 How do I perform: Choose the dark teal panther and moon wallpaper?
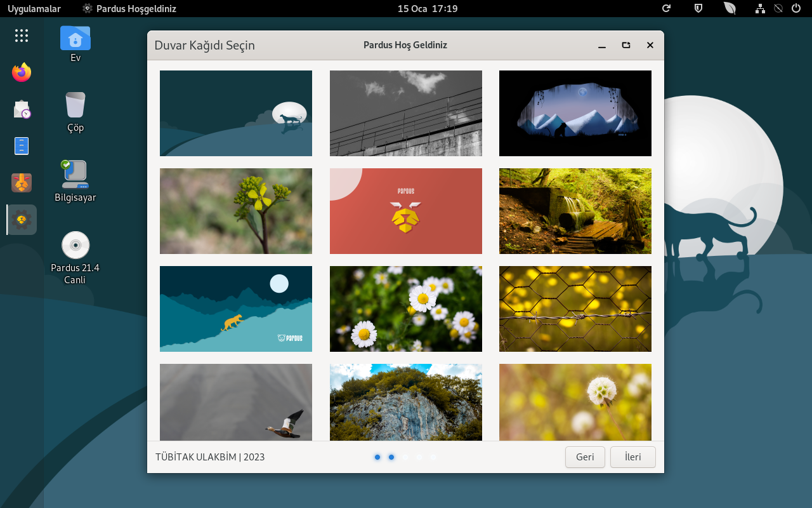pyautogui.click(x=236, y=113)
